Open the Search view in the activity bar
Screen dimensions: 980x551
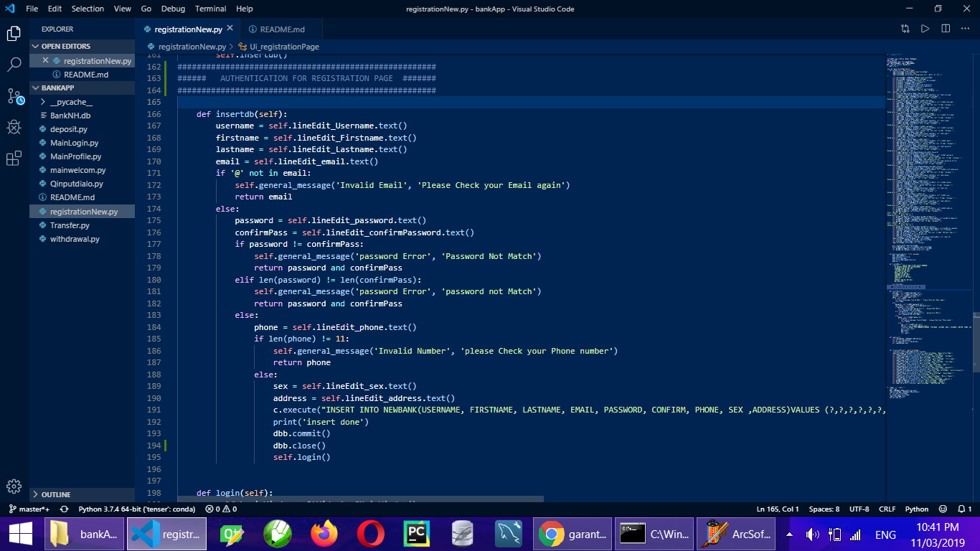14,65
